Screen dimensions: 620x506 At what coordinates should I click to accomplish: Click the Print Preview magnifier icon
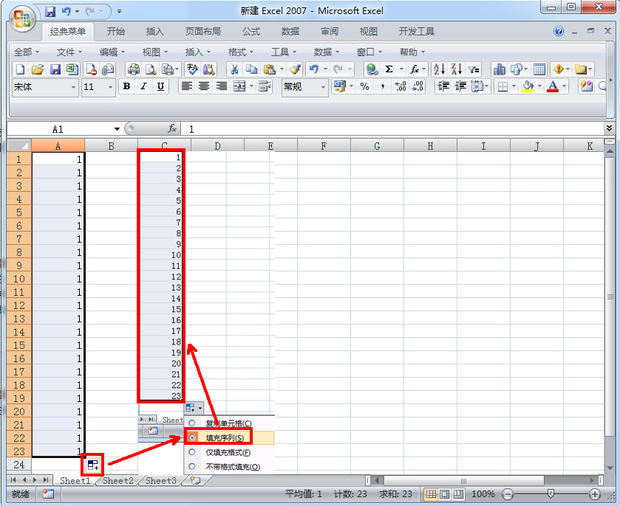coord(151,70)
